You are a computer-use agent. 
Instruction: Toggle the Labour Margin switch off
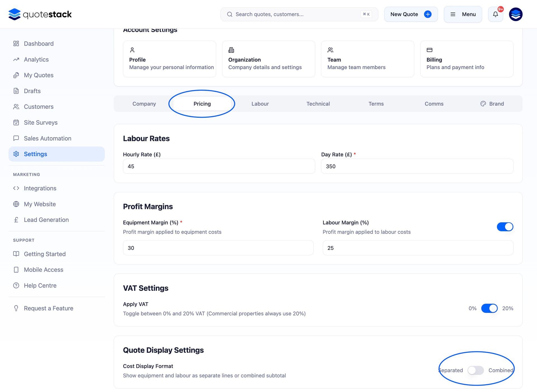point(505,227)
